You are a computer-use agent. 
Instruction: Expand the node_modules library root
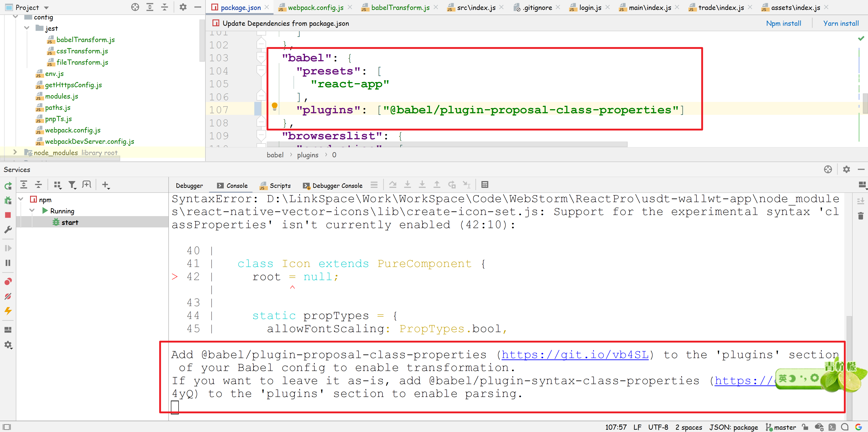[15, 152]
